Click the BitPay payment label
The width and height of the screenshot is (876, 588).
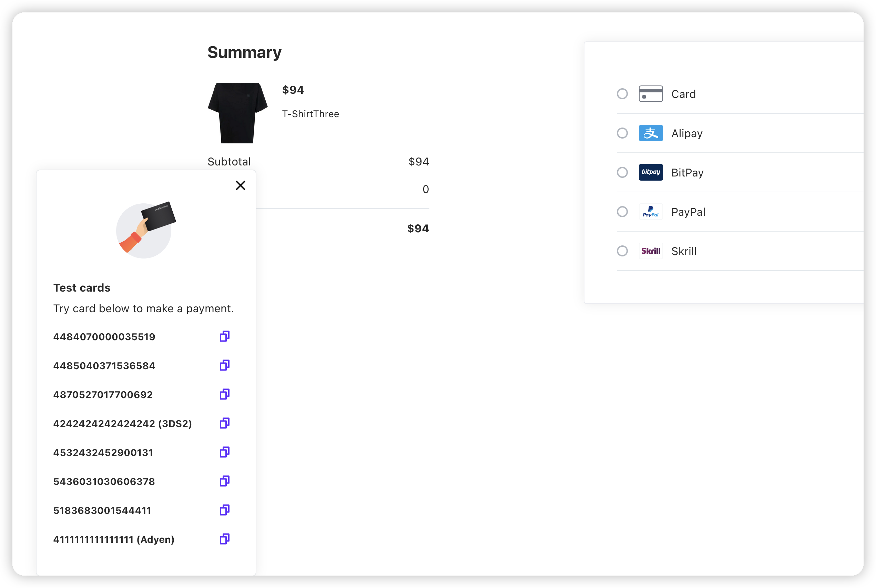coord(687,172)
